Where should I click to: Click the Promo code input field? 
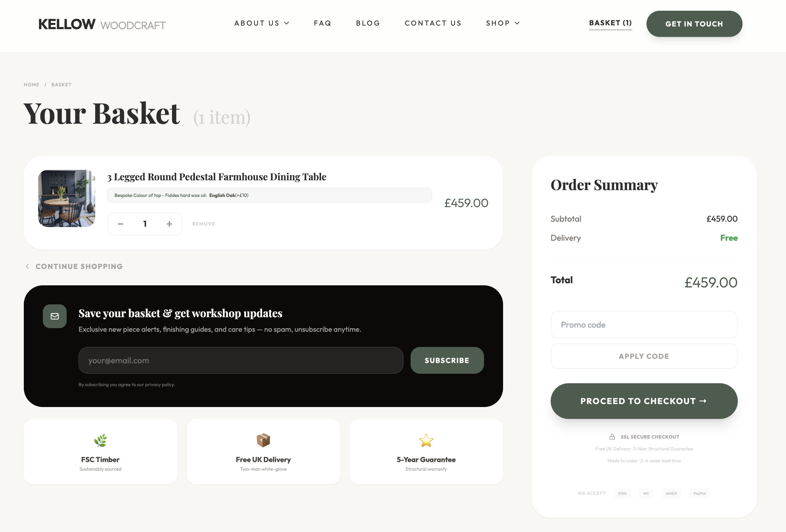[x=644, y=325]
